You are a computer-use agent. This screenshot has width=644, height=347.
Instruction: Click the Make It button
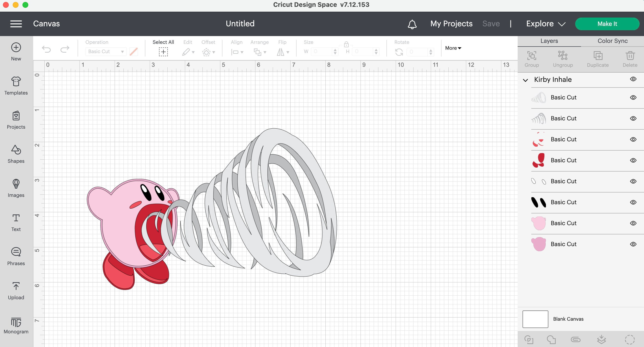607,24
